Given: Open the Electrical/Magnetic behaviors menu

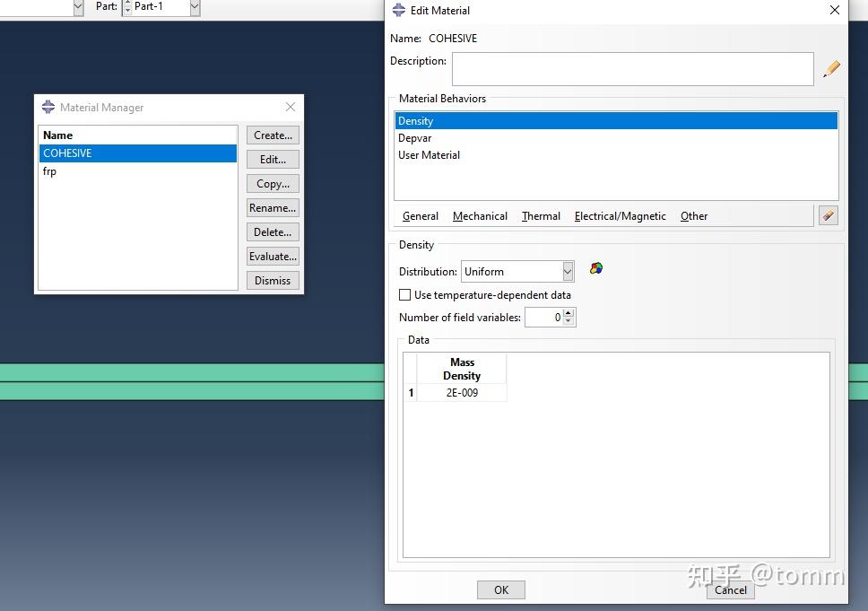Looking at the screenshot, I should pos(620,216).
